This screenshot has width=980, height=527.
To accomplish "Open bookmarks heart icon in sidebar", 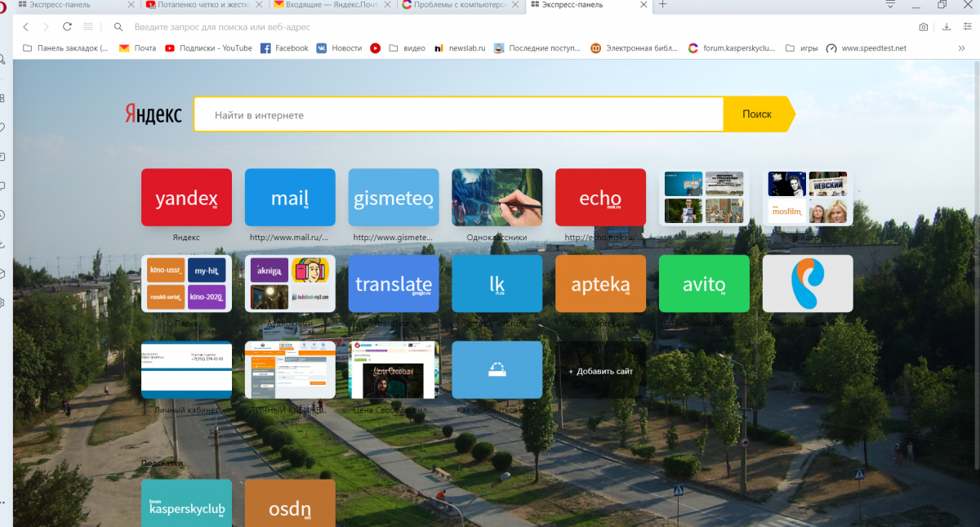I will pos(3,127).
